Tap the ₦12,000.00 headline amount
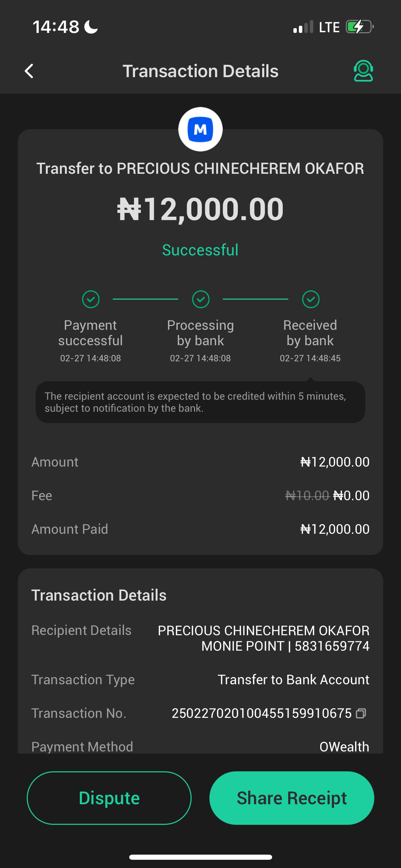 200,209
